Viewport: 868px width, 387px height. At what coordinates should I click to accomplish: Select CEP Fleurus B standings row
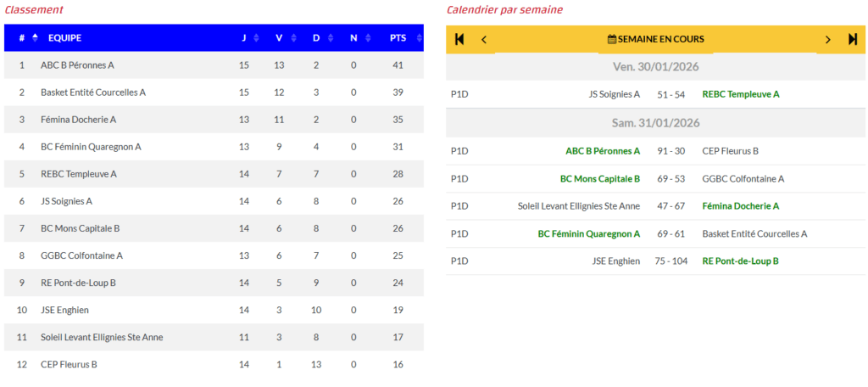coord(69,364)
